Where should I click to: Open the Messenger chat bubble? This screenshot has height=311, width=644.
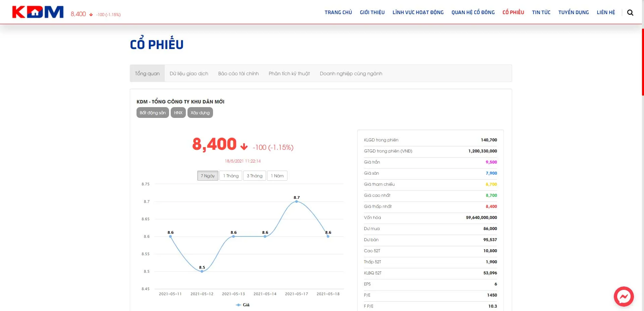(x=624, y=297)
